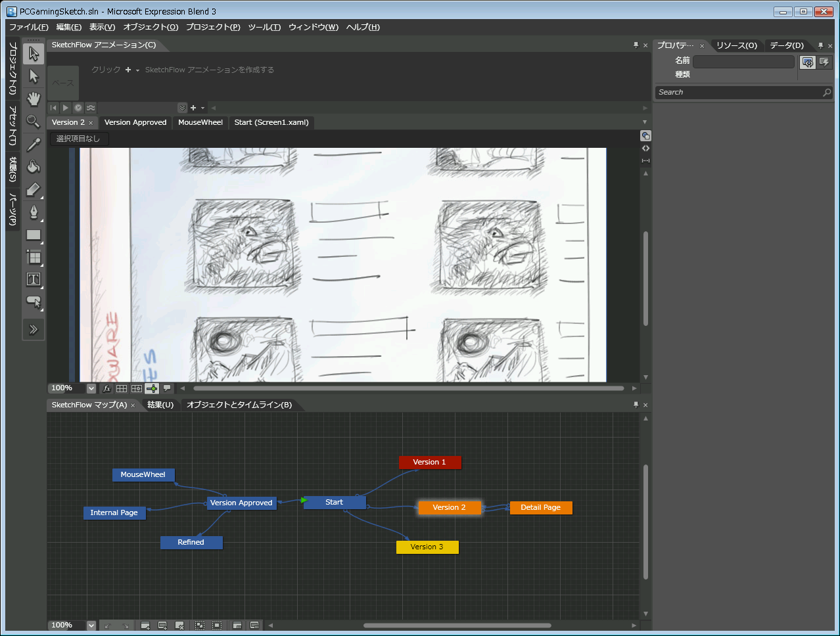Choose the TextBlock text tool
The width and height of the screenshot is (840, 636).
click(x=34, y=279)
